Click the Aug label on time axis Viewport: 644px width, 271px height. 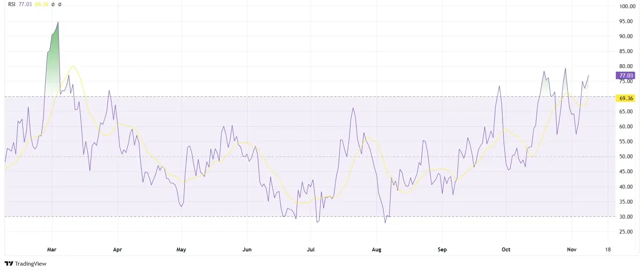(x=377, y=249)
